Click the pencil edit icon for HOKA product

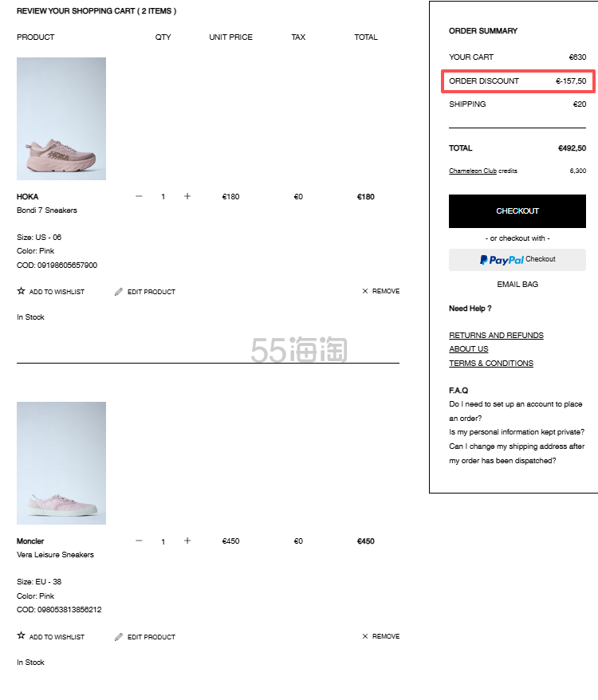coord(119,292)
